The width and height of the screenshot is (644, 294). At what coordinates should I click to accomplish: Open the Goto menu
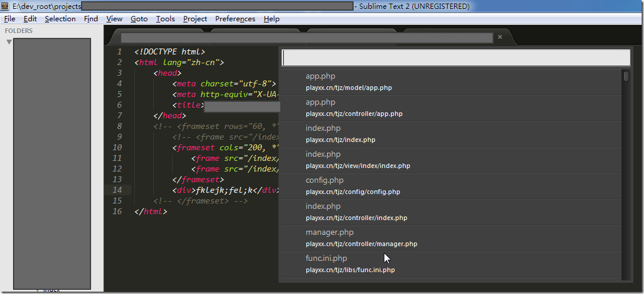pos(139,19)
